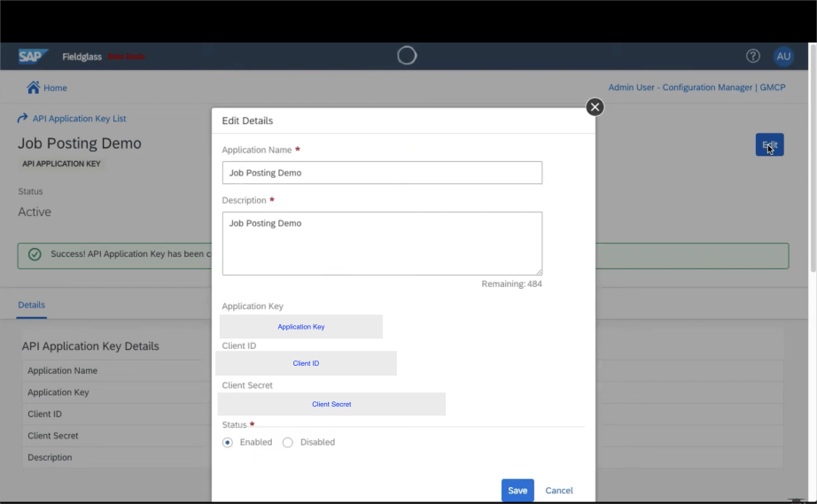Image resolution: width=817 pixels, height=504 pixels.
Task: Click the API Application Key List back arrow
Action: [x=22, y=119]
